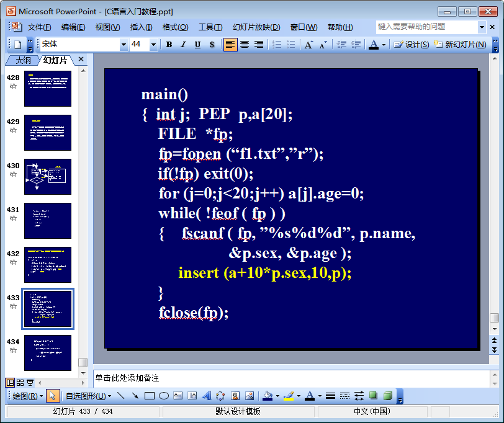Open the 自选图形 AutoShapes menu

(x=88, y=396)
